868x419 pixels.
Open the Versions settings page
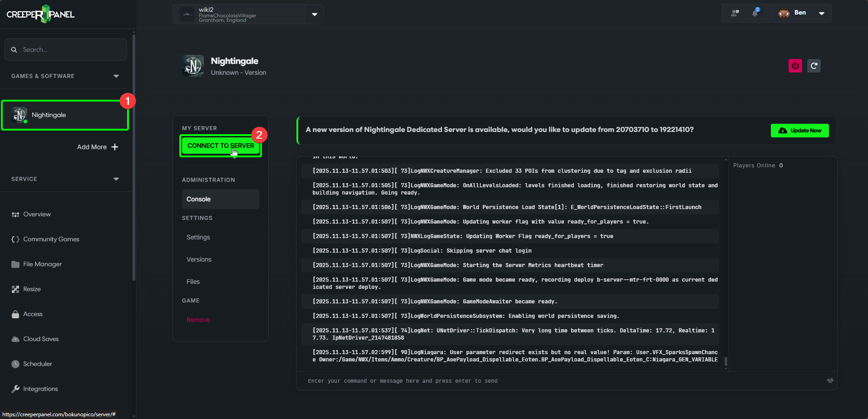199,259
